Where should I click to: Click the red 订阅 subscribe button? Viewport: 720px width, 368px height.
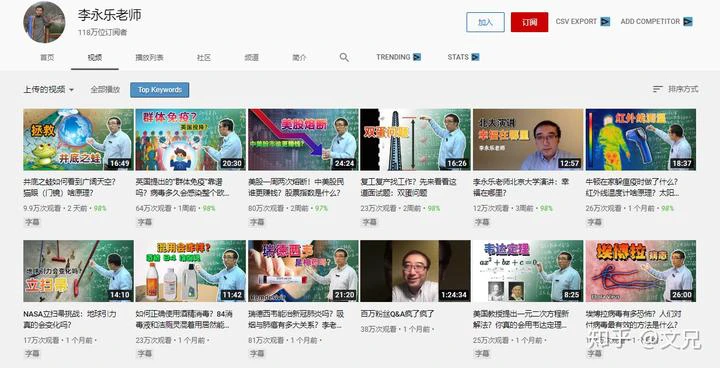529,22
